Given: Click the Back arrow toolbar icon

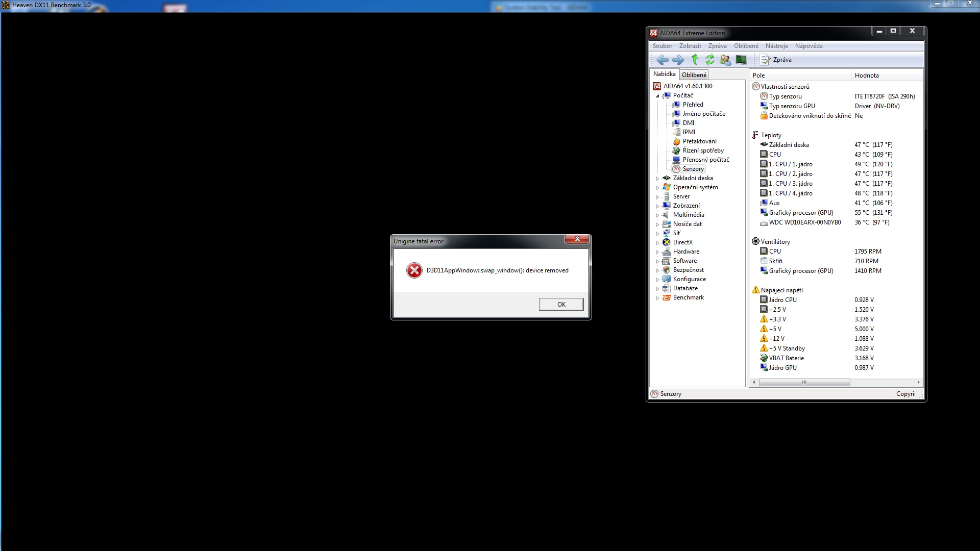Looking at the screenshot, I should click(x=663, y=60).
